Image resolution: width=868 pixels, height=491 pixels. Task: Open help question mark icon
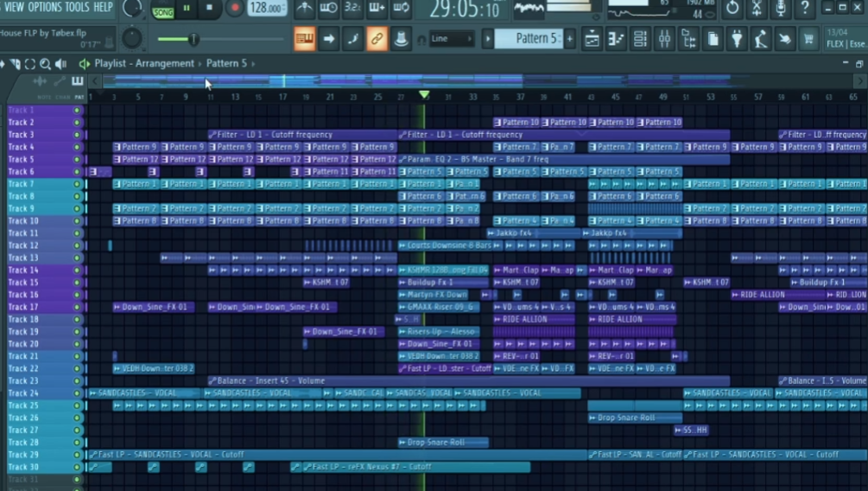point(805,8)
